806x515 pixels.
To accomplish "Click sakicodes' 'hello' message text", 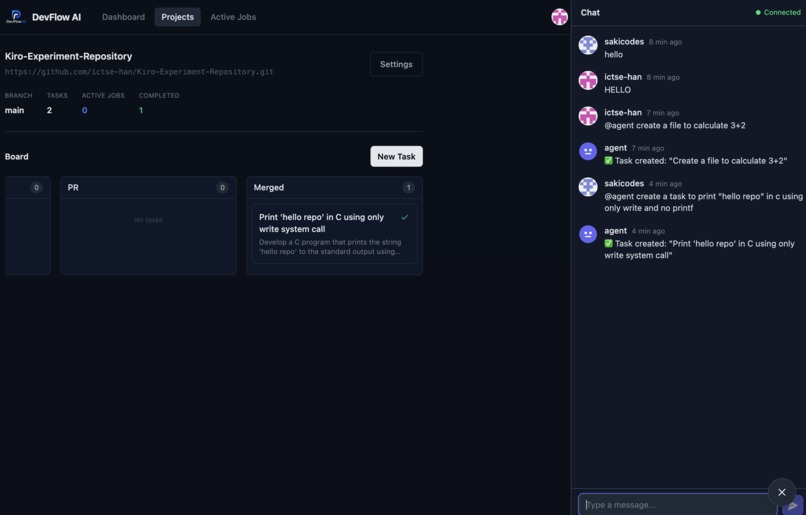I will (x=613, y=54).
